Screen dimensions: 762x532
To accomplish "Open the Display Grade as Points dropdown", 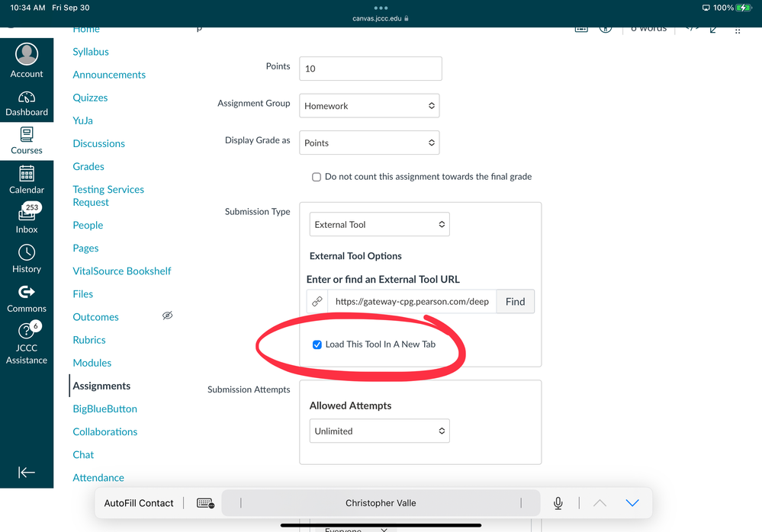I will [x=369, y=143].
